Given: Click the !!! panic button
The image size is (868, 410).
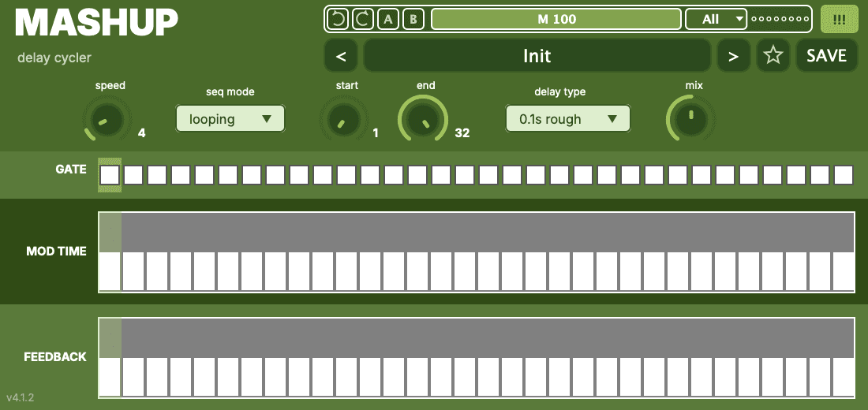Looking at the screenshot, I should (x=839, y=20).
